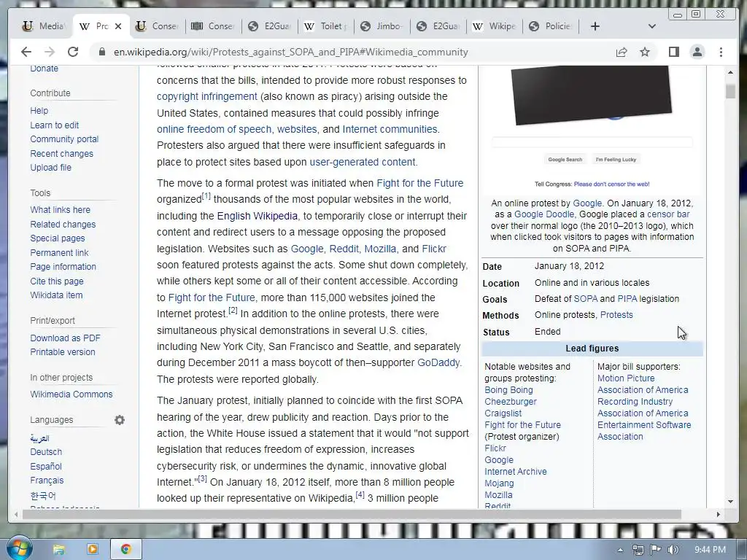Close the active Protests tab
The height and width of the screenshot is (560, 747).
[x=118, y=26]
